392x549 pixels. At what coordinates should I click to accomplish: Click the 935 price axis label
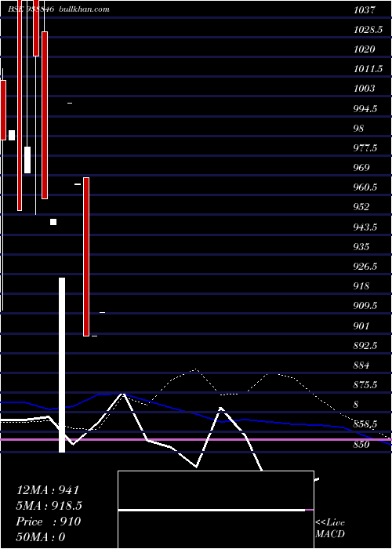click(361, 247)
